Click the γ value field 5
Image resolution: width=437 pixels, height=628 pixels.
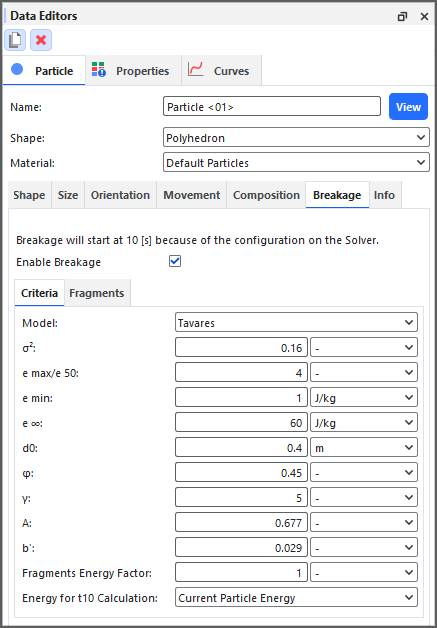click(x=241, y=497)
